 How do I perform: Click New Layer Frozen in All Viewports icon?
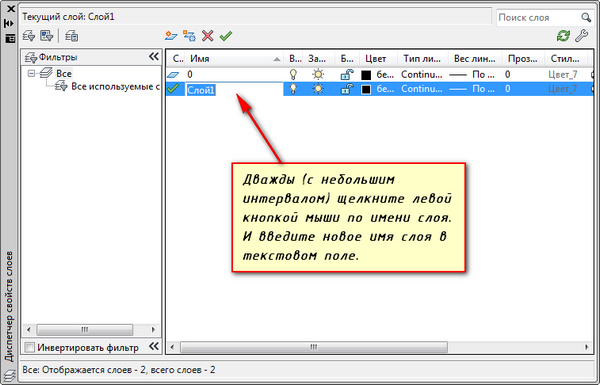coord(189,36)
